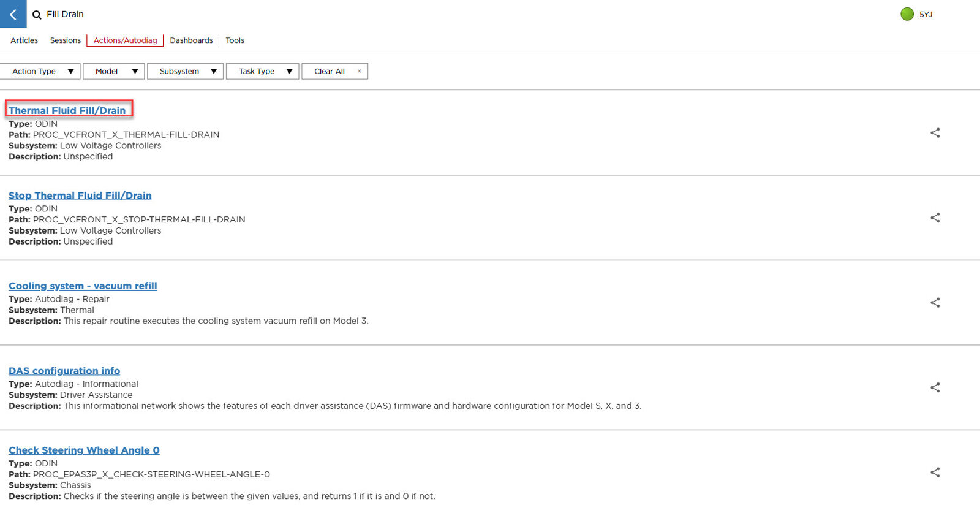
Task: Share the Stop Thermal Fluid Fill/Drain action
Action: coord(935,218)
